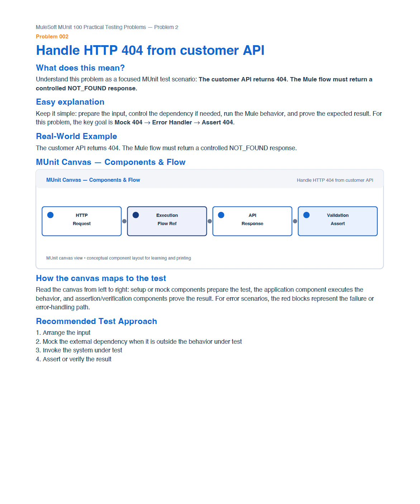Select the Validation Assert block
Screen dimensions: 420x504
tap(338, 221)
